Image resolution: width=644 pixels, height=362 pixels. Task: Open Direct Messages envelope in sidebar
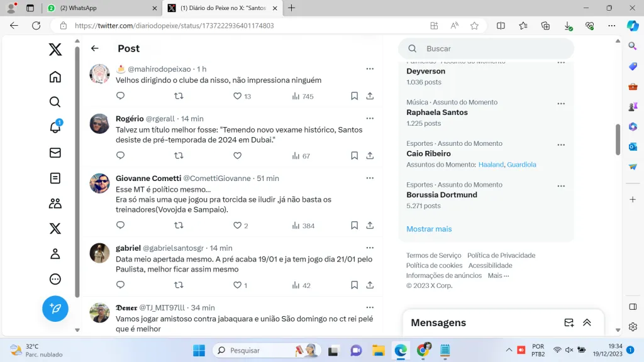coord(55,153)
